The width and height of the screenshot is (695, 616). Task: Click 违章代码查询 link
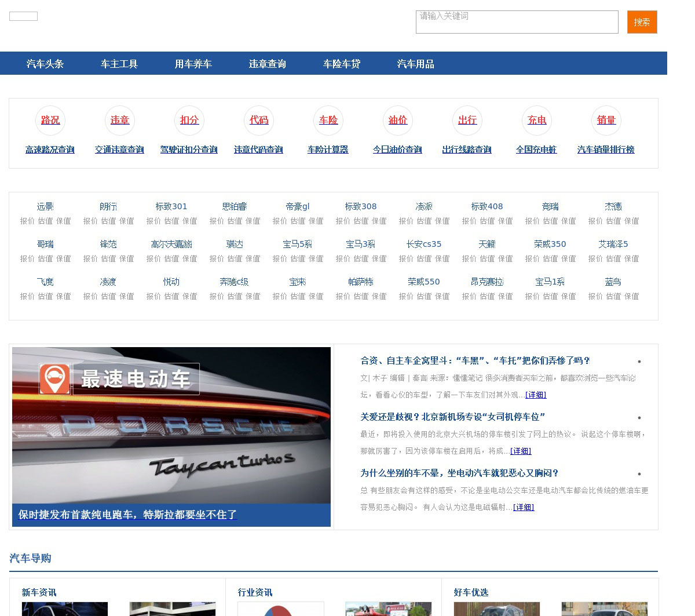[x=258, y=150]
